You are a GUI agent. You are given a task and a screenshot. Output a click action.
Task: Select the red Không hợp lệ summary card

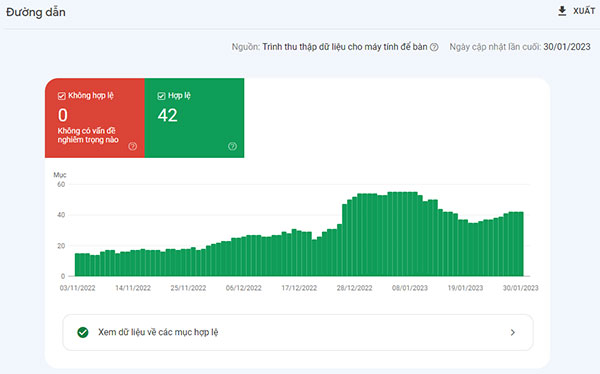pyautogui.click(x=95, y=118)
